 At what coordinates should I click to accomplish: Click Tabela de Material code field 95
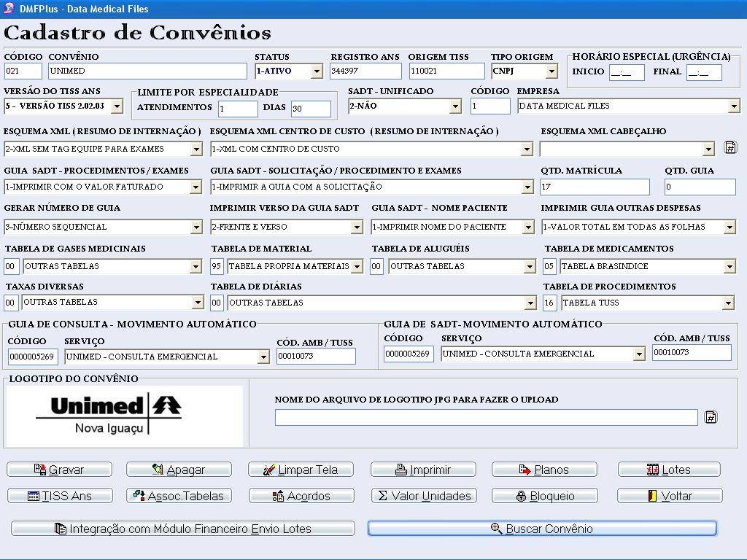point(216,267)
